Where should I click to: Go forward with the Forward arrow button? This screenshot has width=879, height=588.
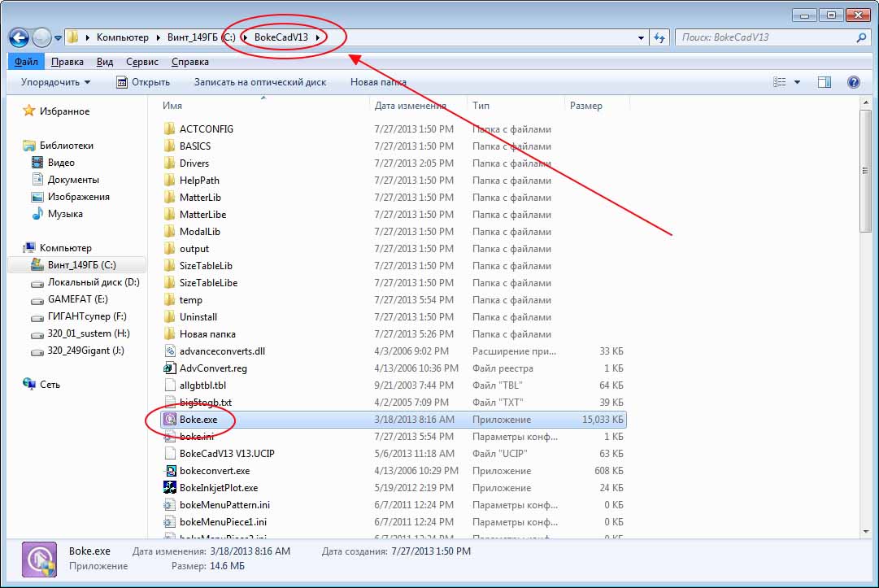41,37
